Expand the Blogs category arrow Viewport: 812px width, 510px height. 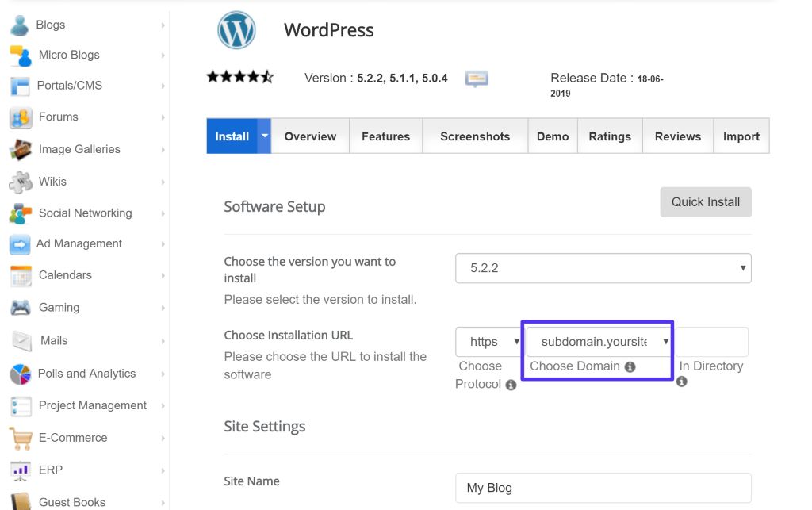[x=163, y=25]
